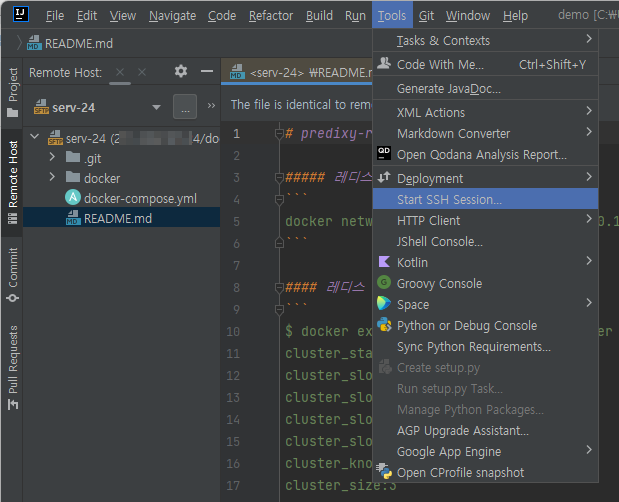The image size is (619, 502).
Task: Click the serv-24 SFTP server icon in dropdown
Action: click(x=41, y=107)
